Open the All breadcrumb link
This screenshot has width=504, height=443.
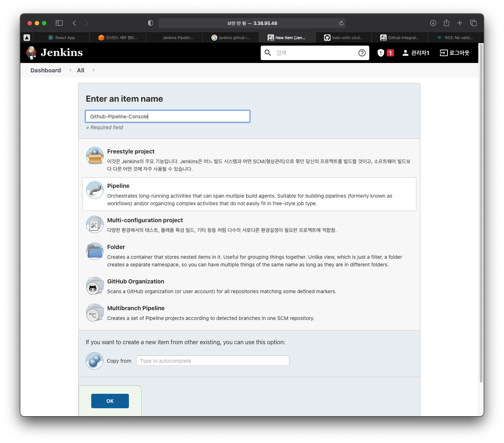tap(81, 70)
